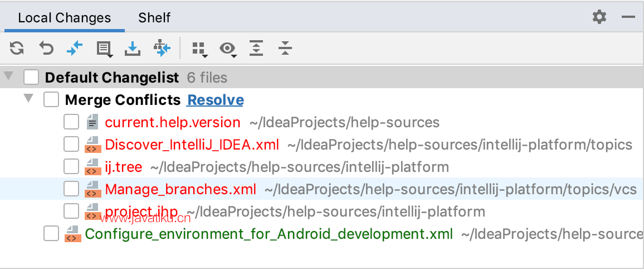Collapse the Default Changelist node
This screenshot has width=644, height=269.
[x=8, y=76]
